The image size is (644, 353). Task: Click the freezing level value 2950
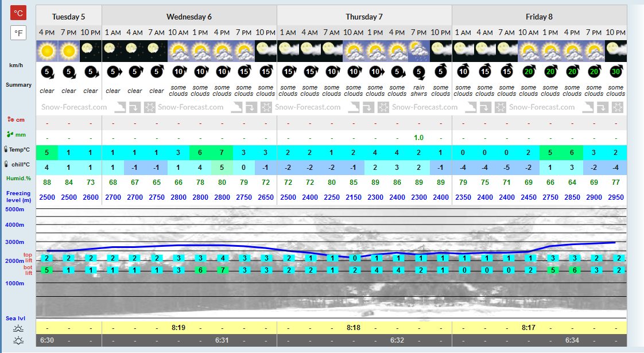(616, 197)
